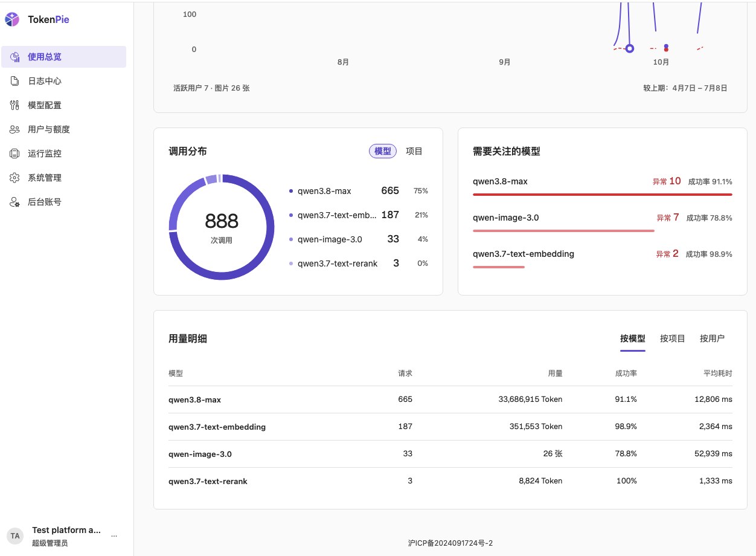Click the 模型配置 sliders icon
Image resolution: width=756 pixels, height=556 pixels.
click(x=14, y=105)
